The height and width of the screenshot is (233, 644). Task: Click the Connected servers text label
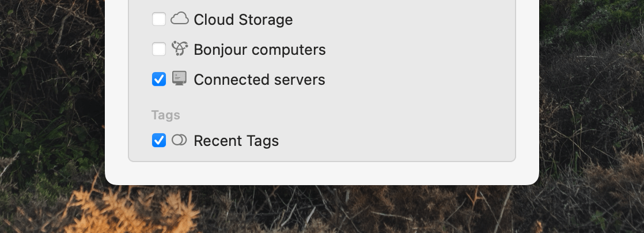(x=259, y=80)
